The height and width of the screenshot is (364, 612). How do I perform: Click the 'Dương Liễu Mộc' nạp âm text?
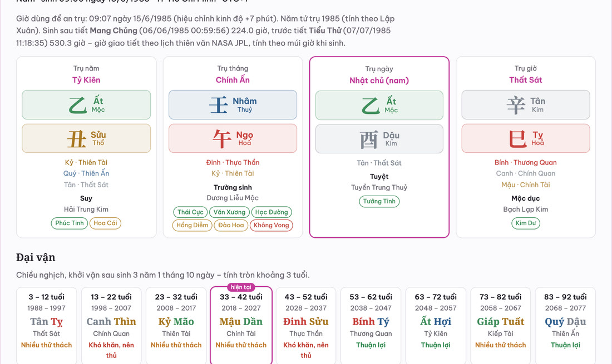233,198
